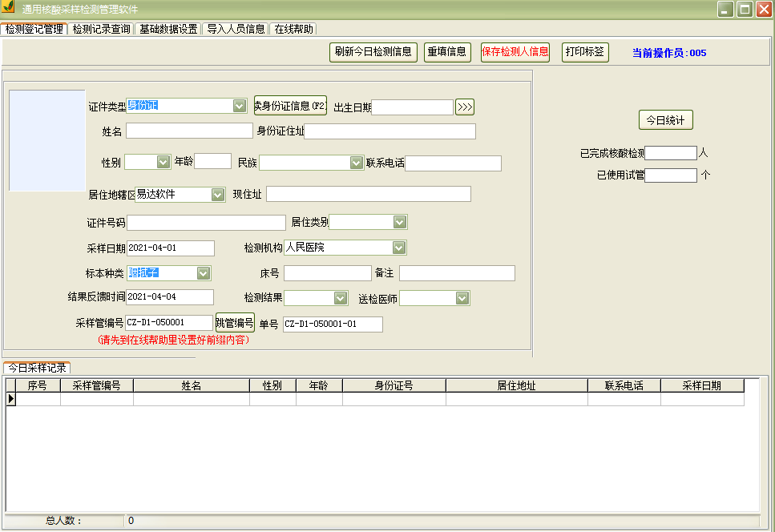Open the 标本种类 dropdown showing 咽拭子

202,272
